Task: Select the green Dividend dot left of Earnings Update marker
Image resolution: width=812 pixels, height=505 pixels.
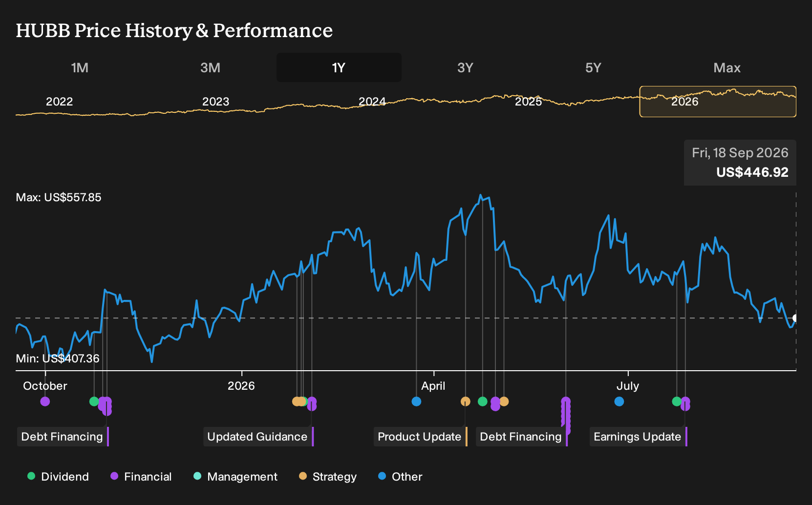Action: [x=677, y=401]
